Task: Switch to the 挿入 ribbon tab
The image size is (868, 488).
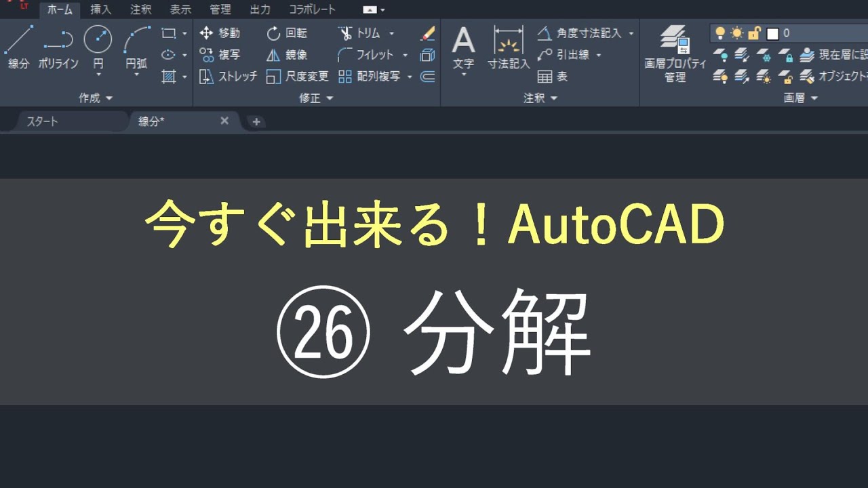Action: point(101,9)
